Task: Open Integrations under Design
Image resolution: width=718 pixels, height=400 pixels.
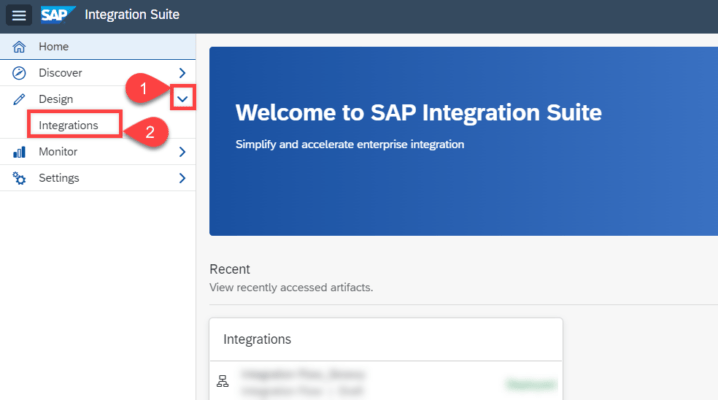Action: coord(68,126)
